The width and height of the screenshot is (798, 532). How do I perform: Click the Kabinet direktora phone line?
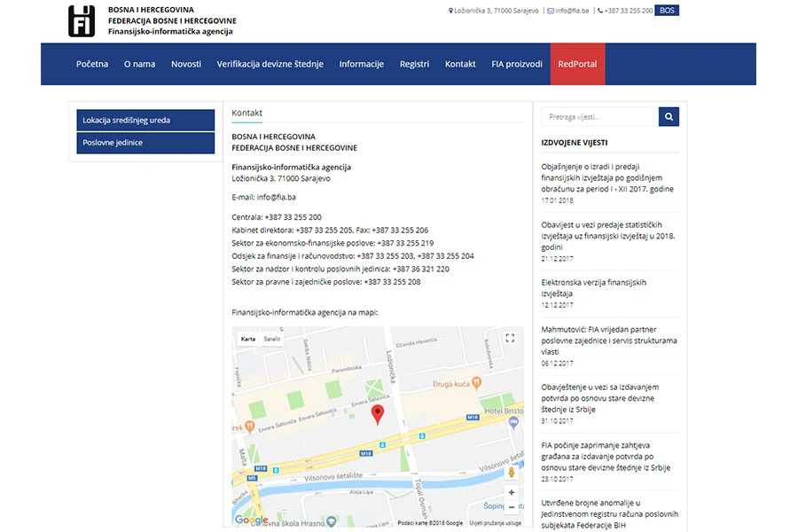click(x=330, y=231)
